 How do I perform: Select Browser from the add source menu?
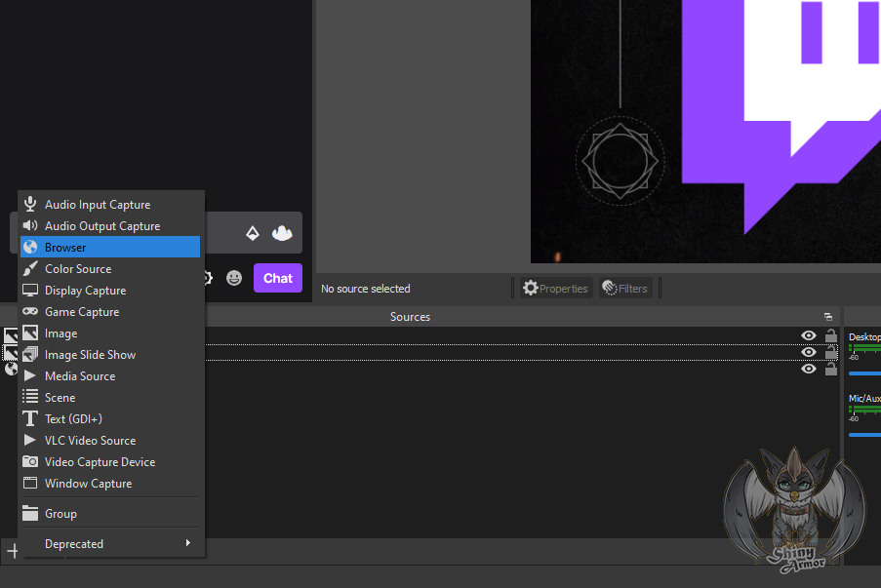coord(65,248)
